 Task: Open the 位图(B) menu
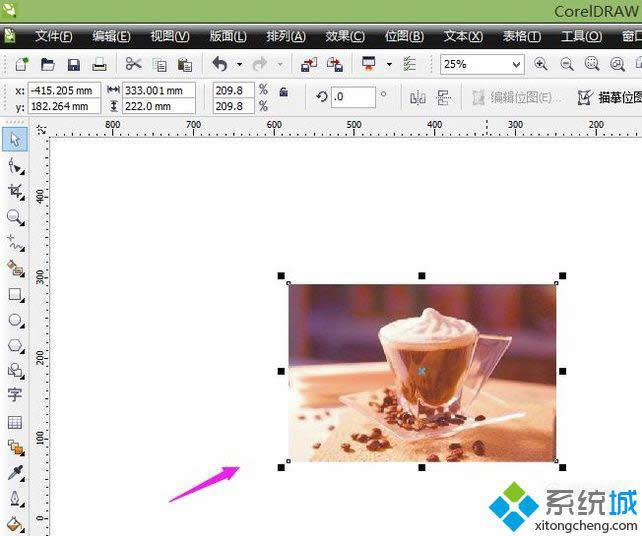coord(405,36)
